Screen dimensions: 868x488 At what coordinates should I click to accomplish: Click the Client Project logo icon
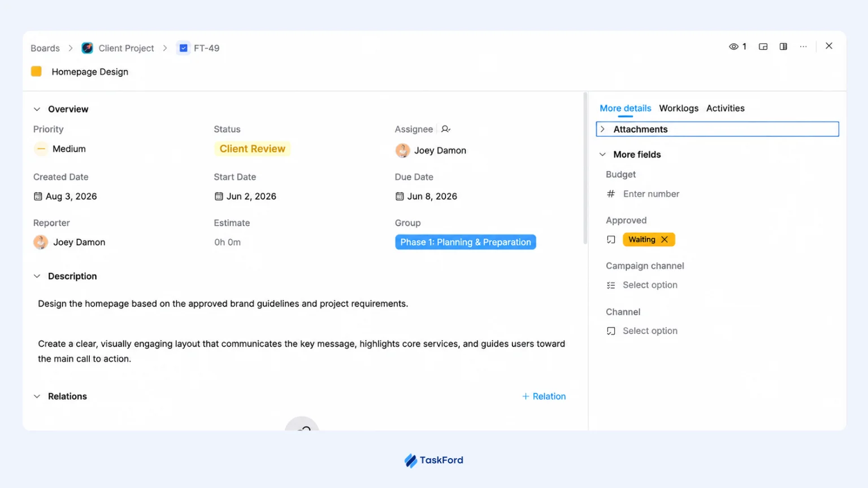[87, 48]
